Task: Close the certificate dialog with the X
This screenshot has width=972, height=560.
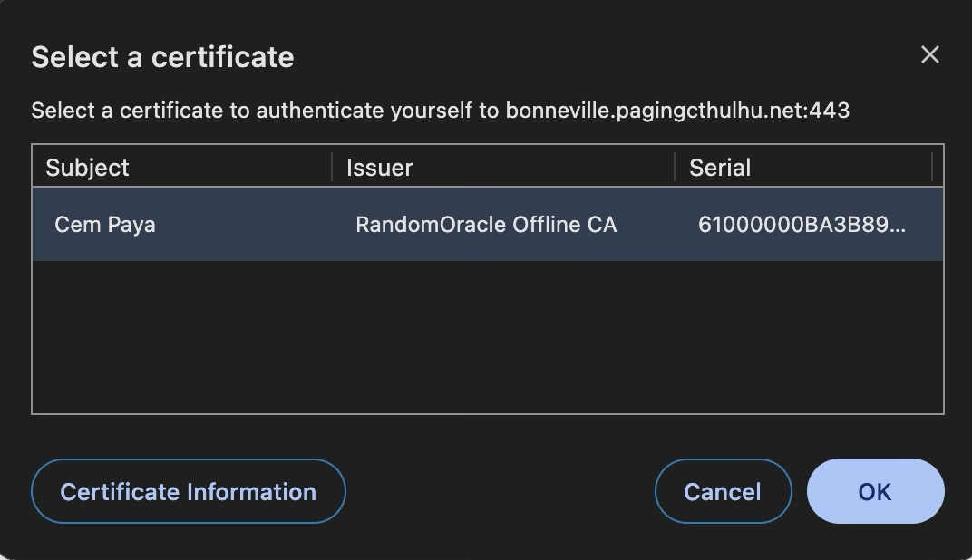Action: click(x=929, y=54)
